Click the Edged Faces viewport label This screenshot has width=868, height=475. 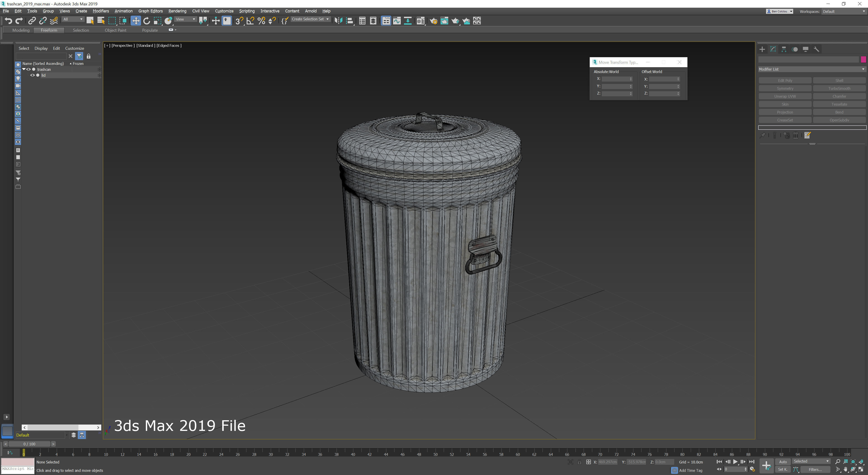[x=169, y=45]
